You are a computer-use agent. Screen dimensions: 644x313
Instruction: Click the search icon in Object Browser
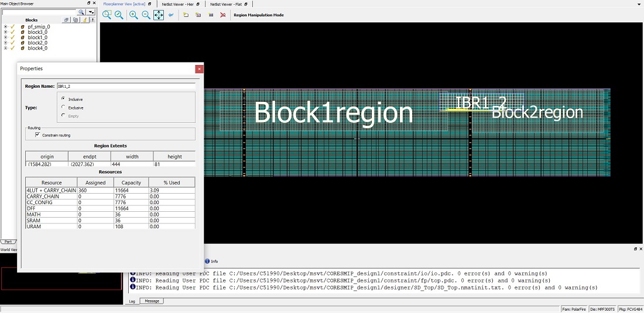(x=81, y=12)
